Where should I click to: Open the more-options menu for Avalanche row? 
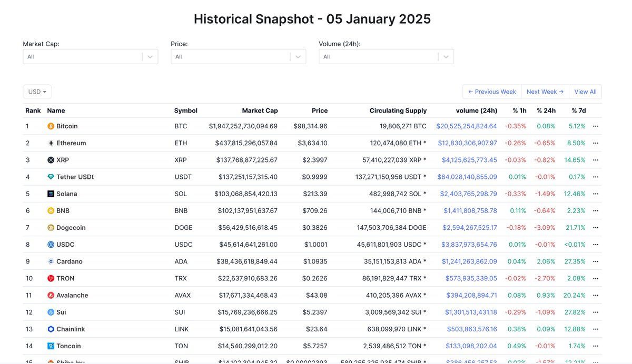pyautogui.click(x=596, y=295)
